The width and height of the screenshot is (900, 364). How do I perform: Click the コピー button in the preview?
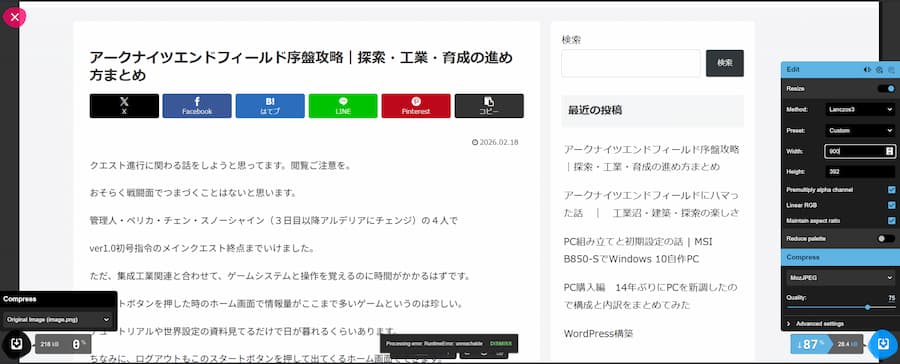click(489, 106)
